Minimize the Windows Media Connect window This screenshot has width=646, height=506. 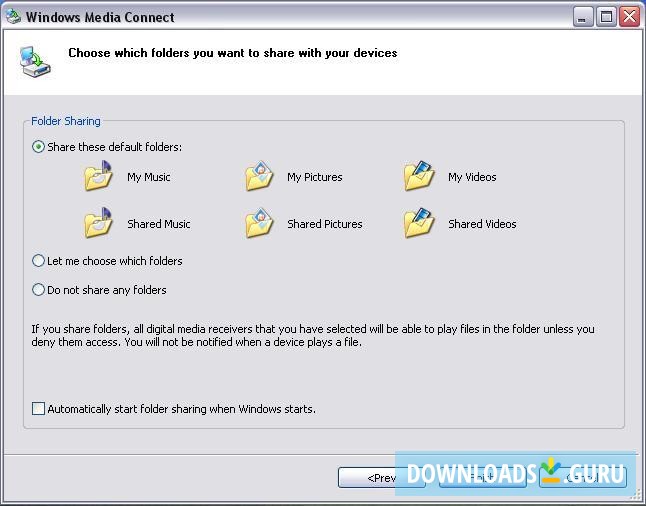click(583, 17)
